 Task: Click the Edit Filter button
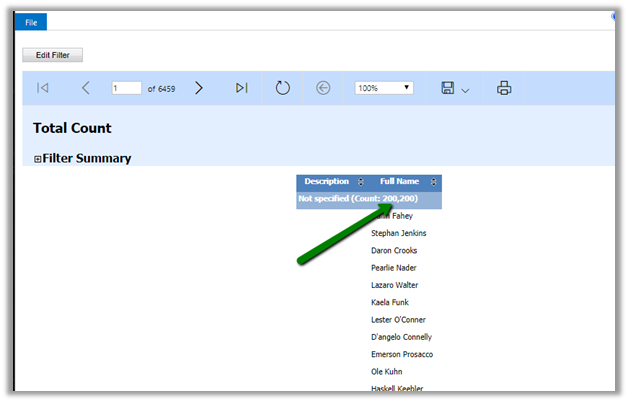(x=52, y=55)
